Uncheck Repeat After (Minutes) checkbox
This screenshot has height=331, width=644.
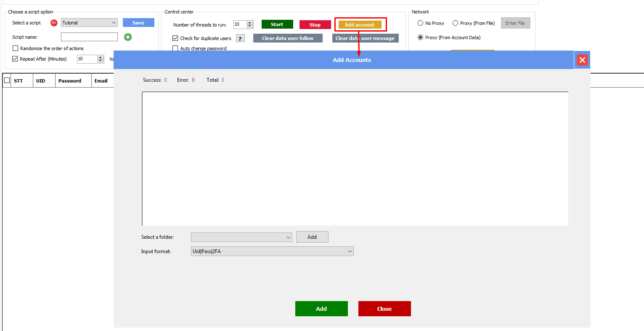(15, 59)
